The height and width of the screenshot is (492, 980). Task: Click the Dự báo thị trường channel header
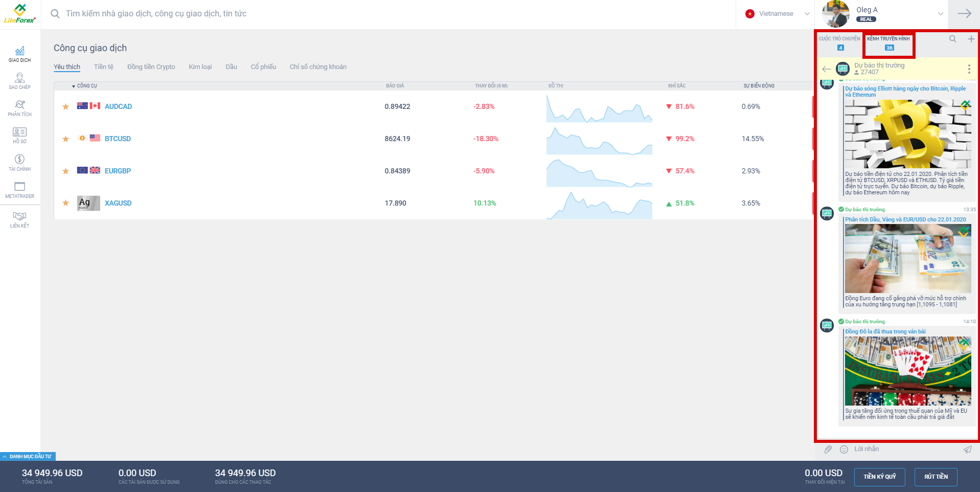[879, 69]
